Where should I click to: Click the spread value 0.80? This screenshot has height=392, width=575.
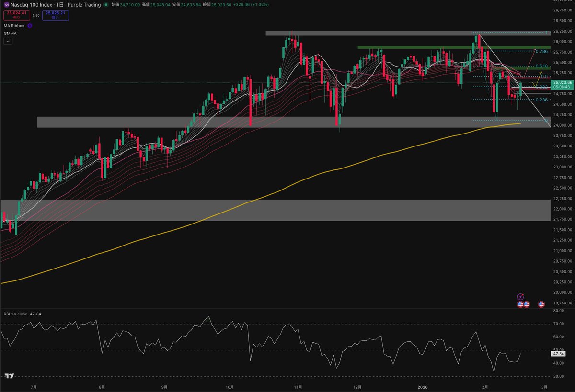pos(36,15)
